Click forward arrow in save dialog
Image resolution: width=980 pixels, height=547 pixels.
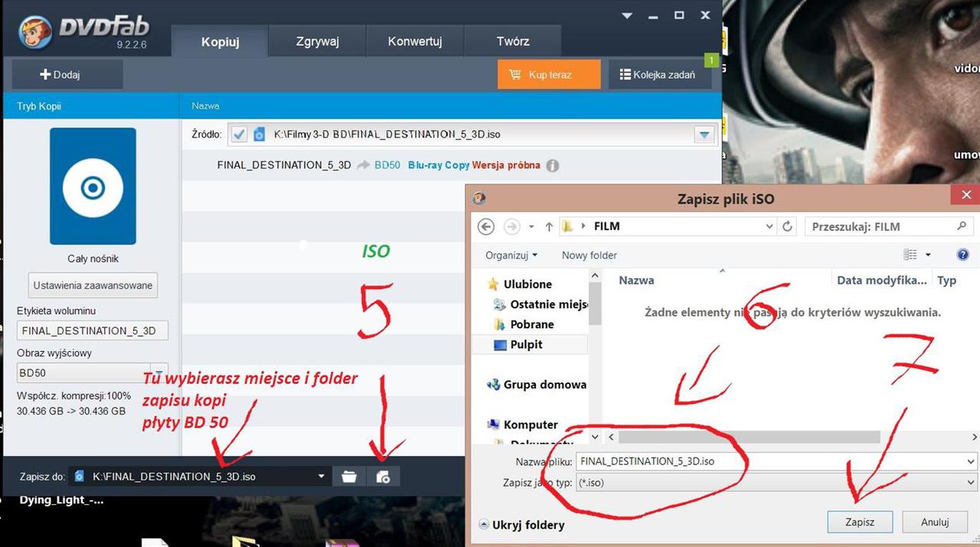[x=512, y=226]
